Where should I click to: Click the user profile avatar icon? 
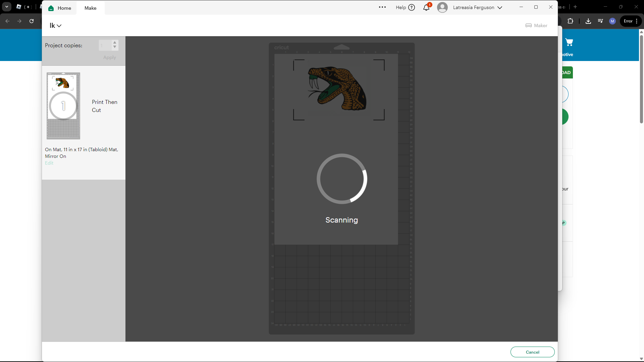[442, 7]
